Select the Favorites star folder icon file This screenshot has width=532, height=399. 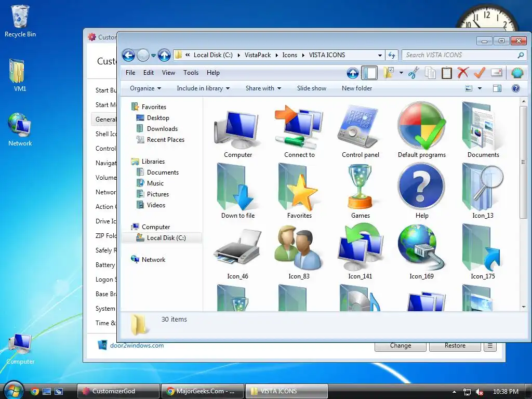click(x=299, y=191)
